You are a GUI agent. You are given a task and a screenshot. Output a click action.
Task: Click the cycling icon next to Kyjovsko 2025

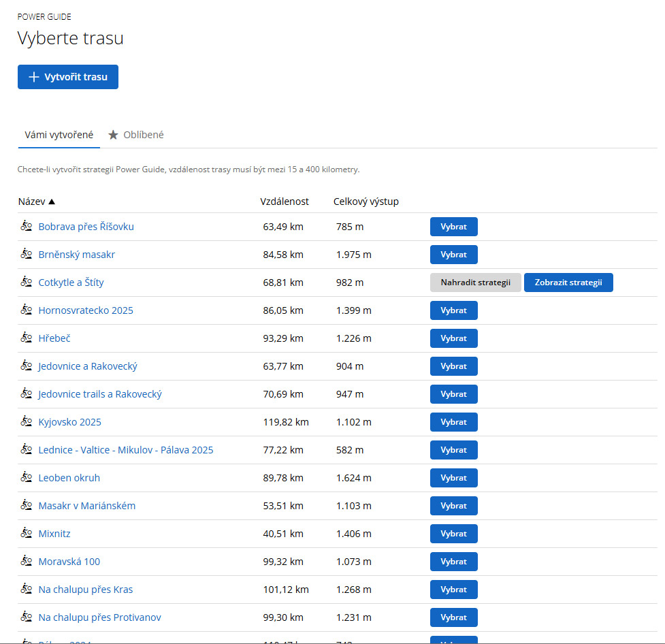(27, 421)
